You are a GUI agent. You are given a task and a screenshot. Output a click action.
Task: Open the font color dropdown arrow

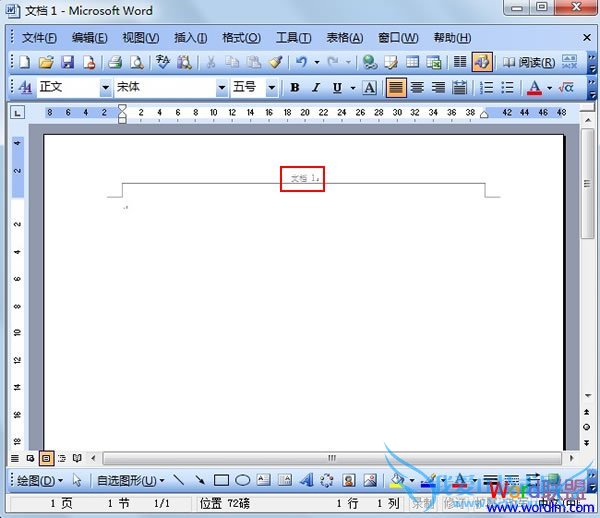(x=549, y=88)
